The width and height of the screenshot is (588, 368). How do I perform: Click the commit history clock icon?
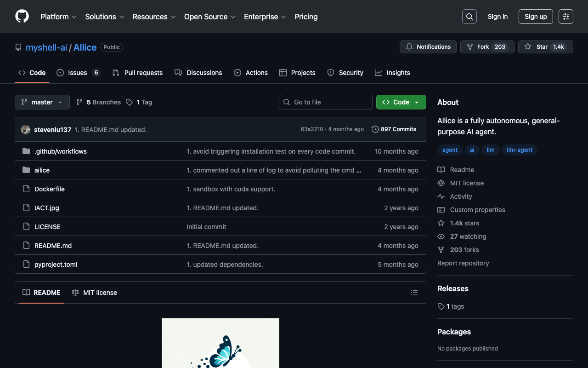pyautogui.click(x=375, y=129)
